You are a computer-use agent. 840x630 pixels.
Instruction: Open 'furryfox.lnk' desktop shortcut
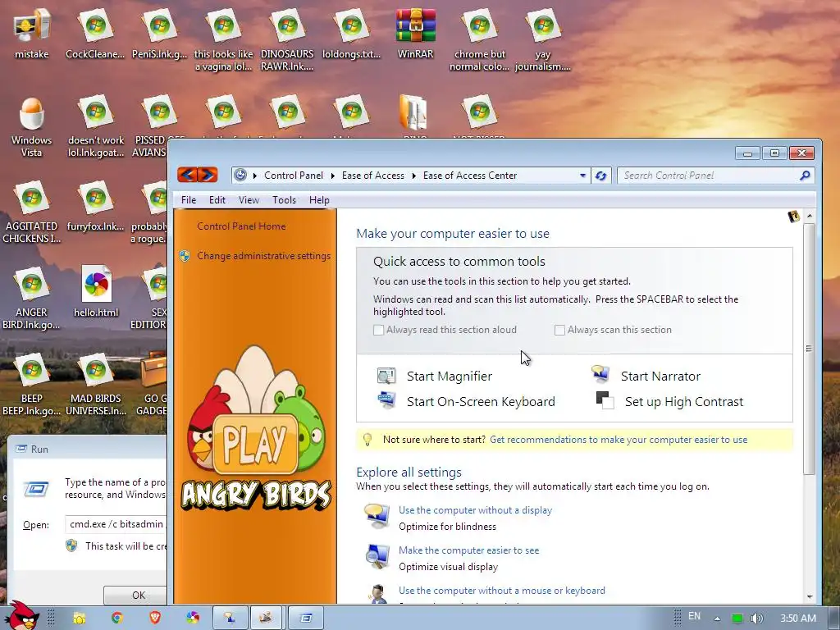coord(96,206)
